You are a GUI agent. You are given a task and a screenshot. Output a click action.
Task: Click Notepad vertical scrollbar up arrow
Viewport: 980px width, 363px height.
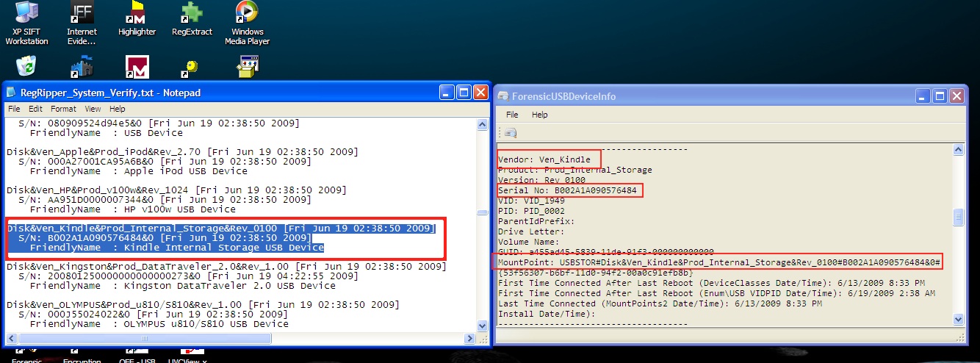(x=483, y=123)
